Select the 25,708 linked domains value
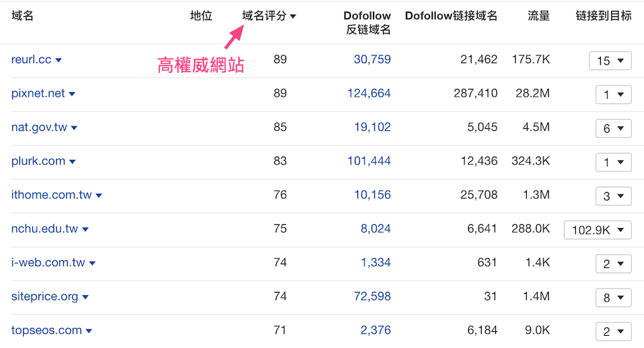The image size is (644, 348). [x=478, y=195]
